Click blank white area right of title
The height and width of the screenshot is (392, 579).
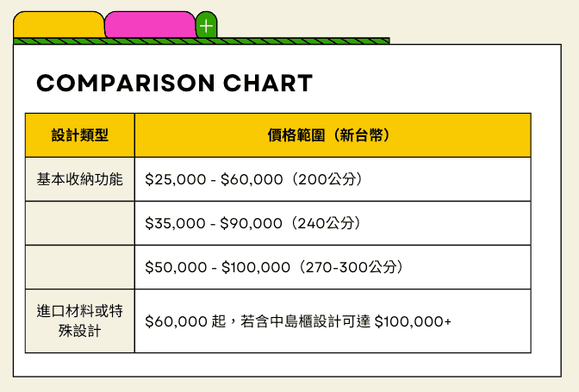pyautogui.click(x=431, y=84)
